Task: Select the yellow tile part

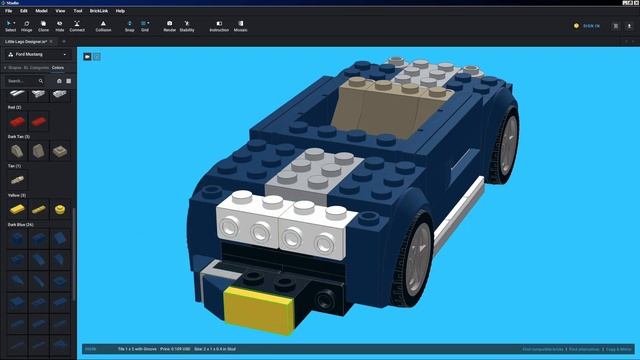Action: 17,209
